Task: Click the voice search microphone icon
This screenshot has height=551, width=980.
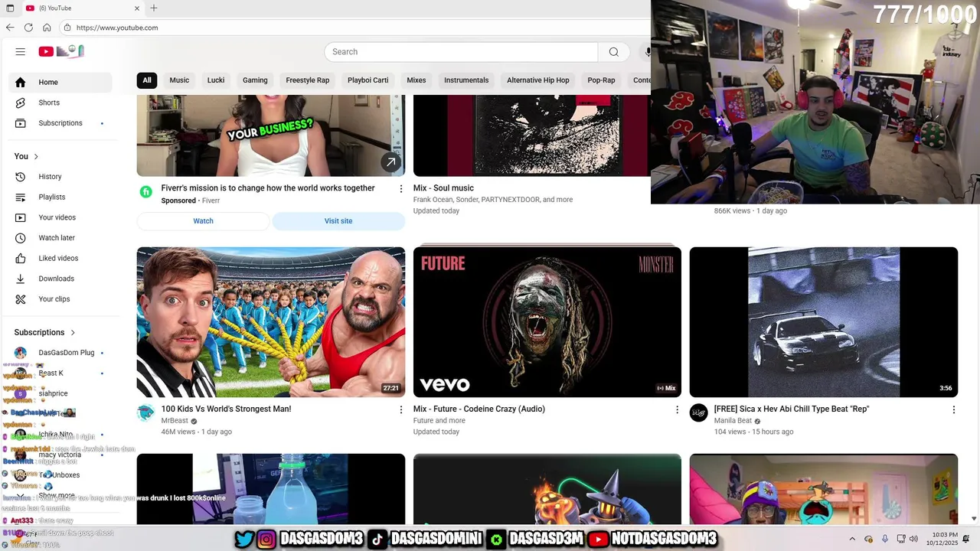Action: click(x=647, y=52)
